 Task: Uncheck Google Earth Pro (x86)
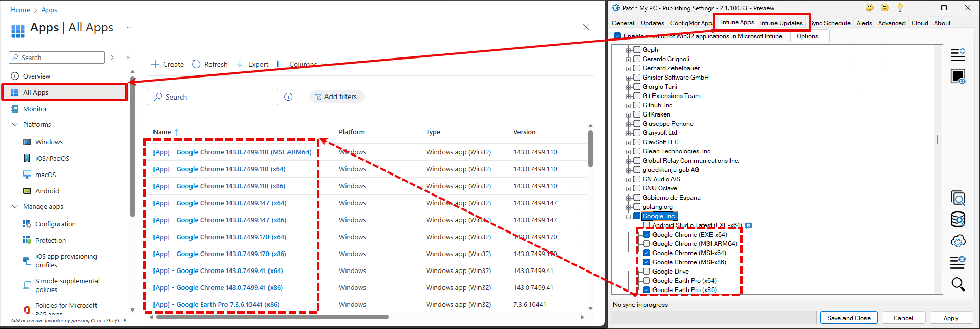click(647, 290)
